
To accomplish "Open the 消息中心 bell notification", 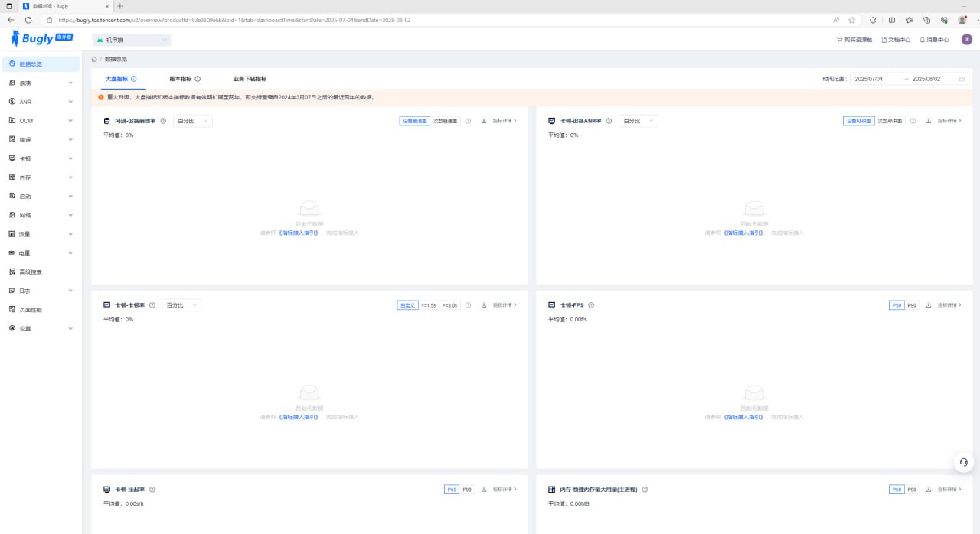I will point(934,40).
